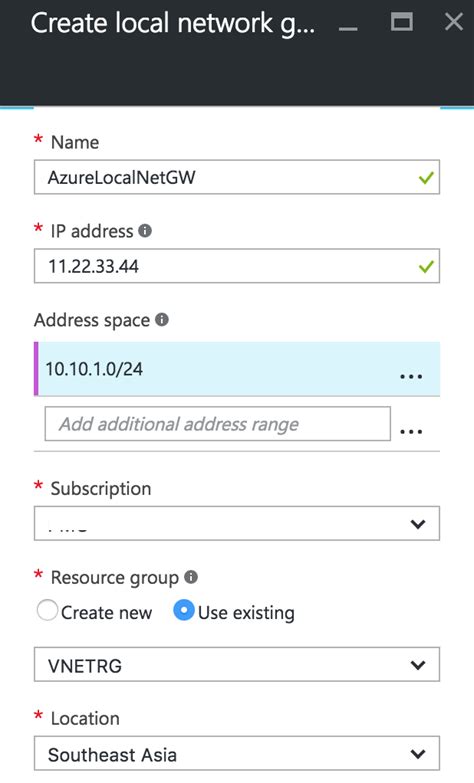474x783 pixels.
Task: Click the Use existing label text
Action: 246,613
